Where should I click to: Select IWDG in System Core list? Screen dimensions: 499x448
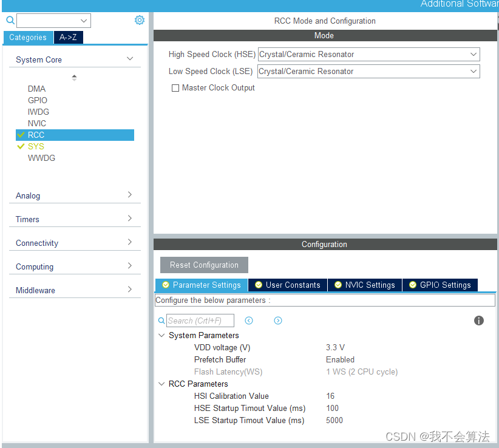pyautogui.click(x=38, y=112)
